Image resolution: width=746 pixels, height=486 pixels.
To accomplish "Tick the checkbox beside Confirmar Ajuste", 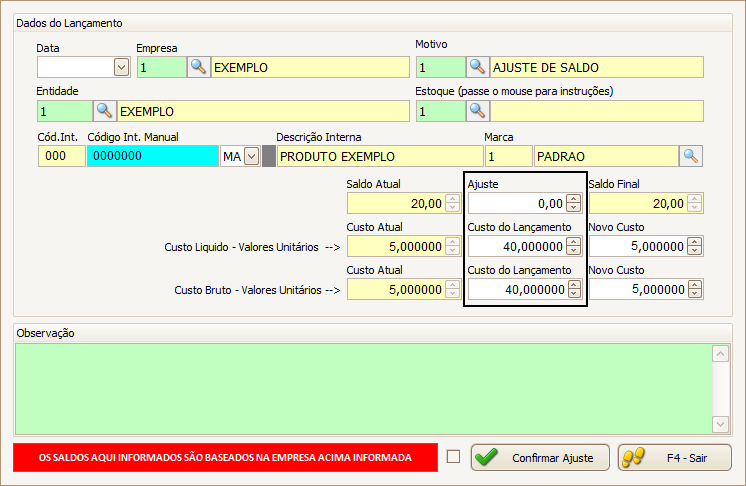I will (x=454, y=457).
